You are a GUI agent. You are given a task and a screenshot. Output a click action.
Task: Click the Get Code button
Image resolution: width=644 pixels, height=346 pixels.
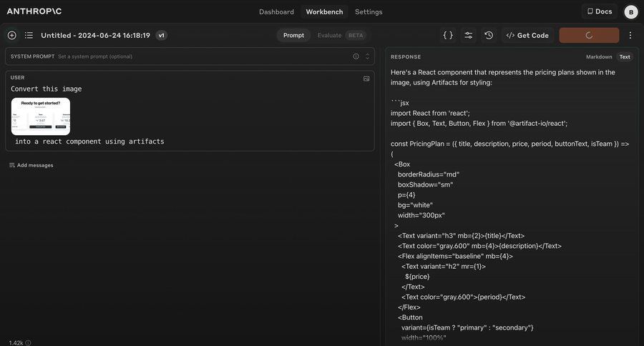point(527,35)
